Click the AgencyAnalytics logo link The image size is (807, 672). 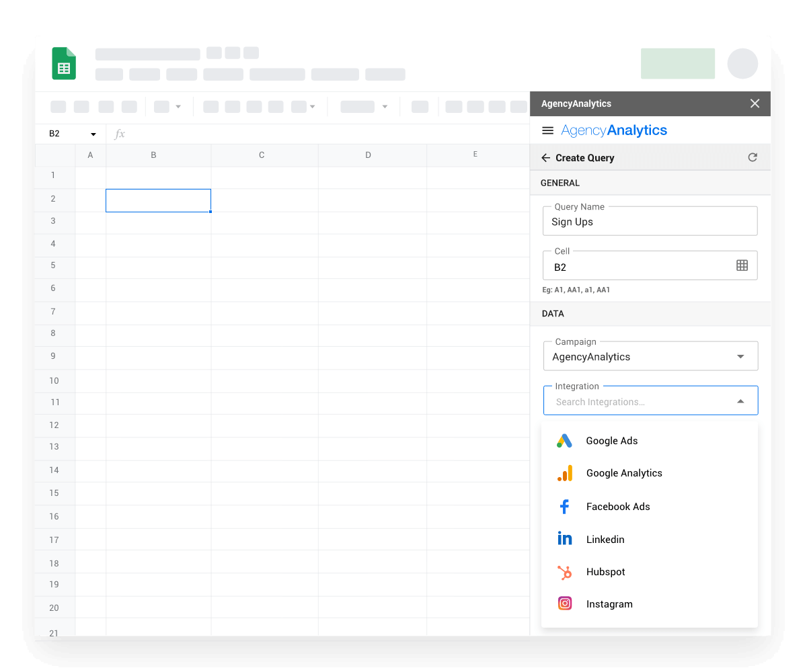pos(614,130)
